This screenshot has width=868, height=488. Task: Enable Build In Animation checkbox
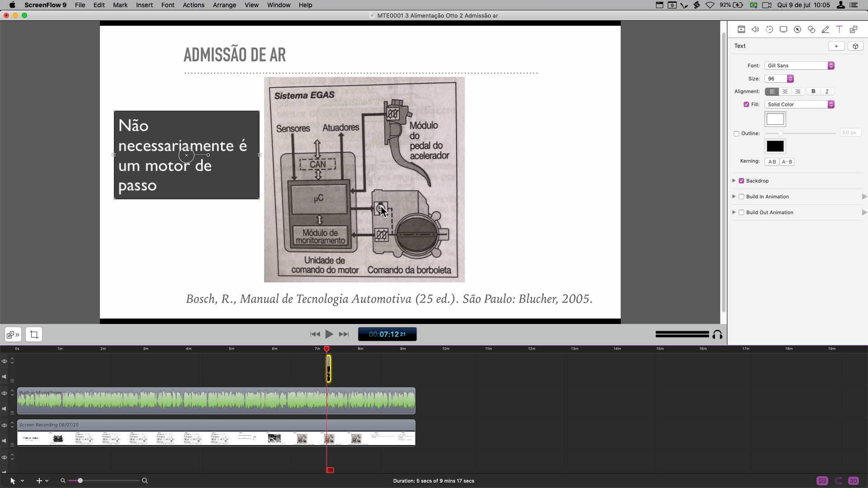point(741,197)
